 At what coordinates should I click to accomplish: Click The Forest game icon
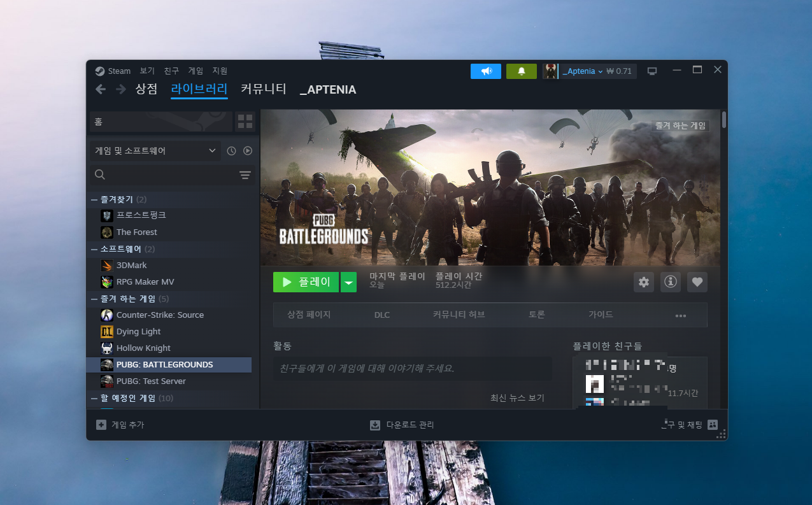(107, 232)
